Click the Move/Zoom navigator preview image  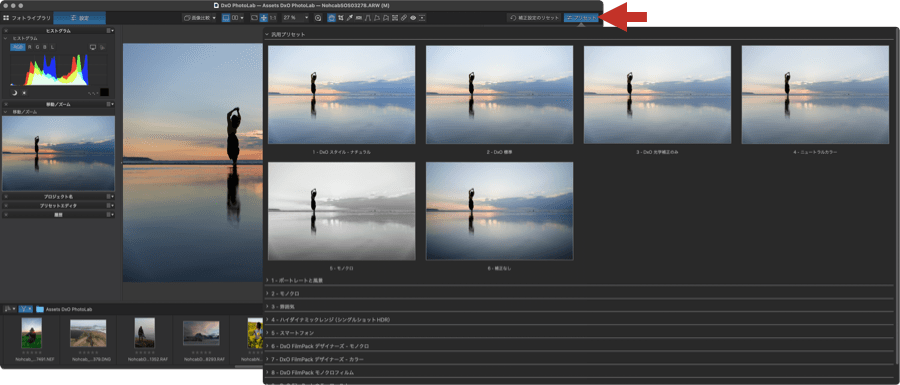[59, 154]
